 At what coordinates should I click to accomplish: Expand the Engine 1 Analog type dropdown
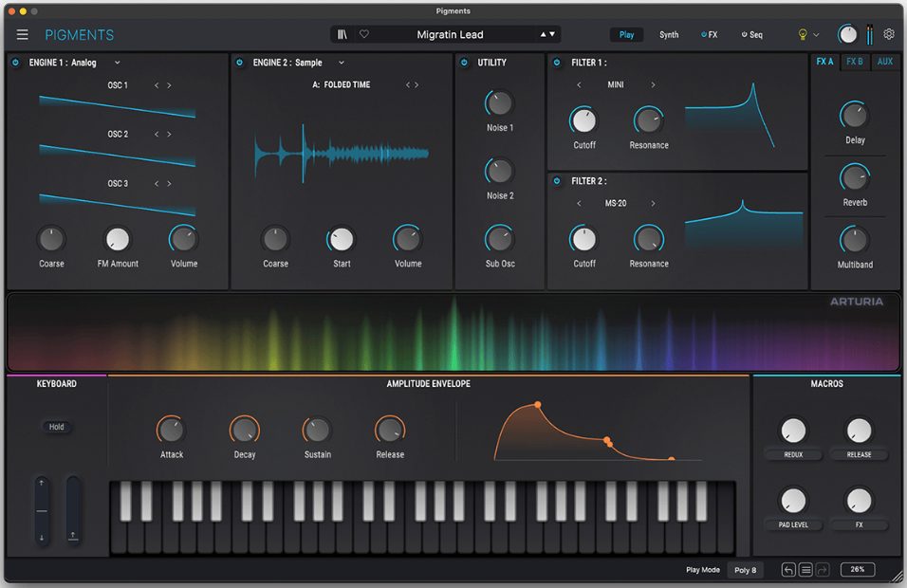pyautogui.click(x=117, y=63)
